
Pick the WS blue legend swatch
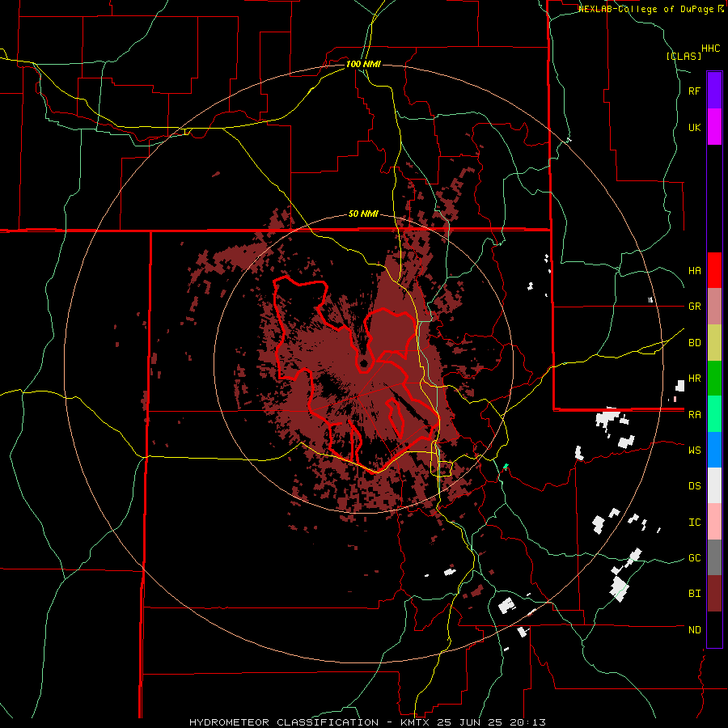[x=714, y=450]
